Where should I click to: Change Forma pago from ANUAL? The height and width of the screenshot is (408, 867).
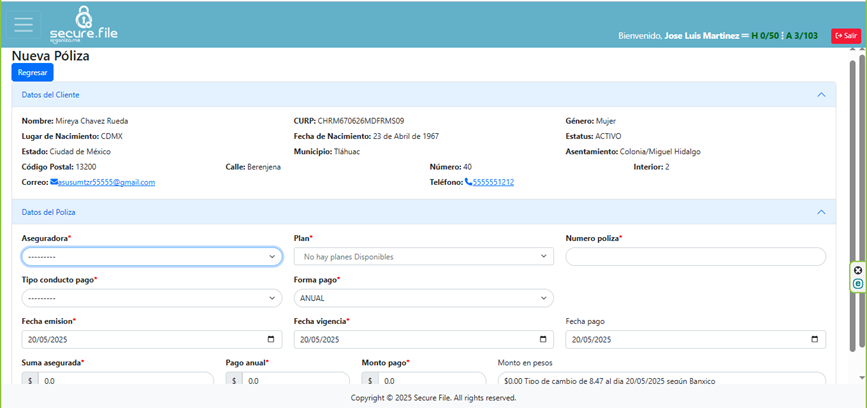[x=423, y=298]
